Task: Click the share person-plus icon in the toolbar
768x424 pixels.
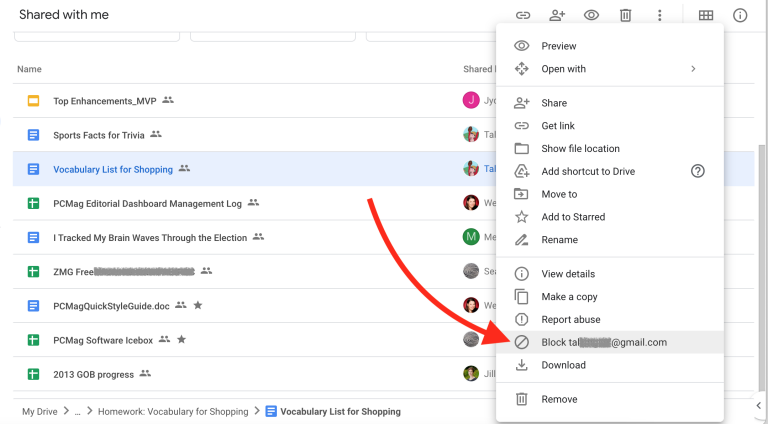Action: tap(557, 15)
